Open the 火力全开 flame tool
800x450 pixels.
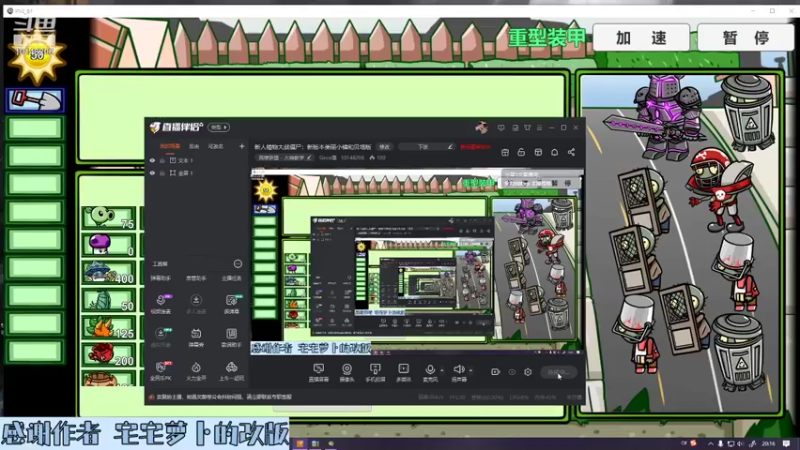click(196, 371)
